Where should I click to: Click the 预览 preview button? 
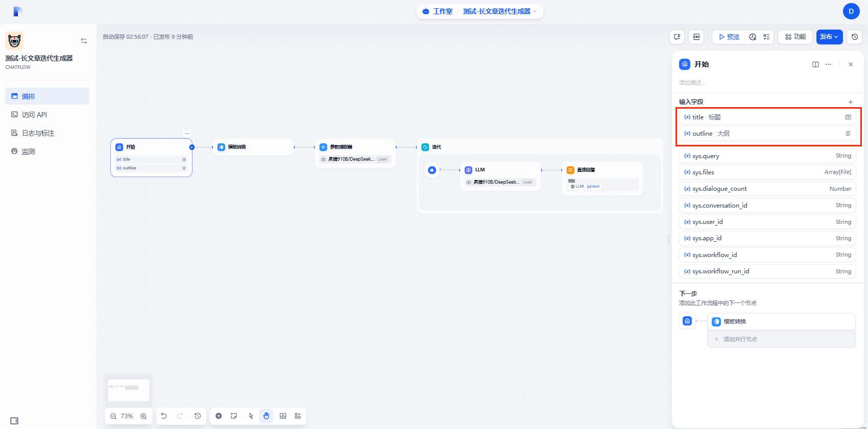[x=729, y=37]
